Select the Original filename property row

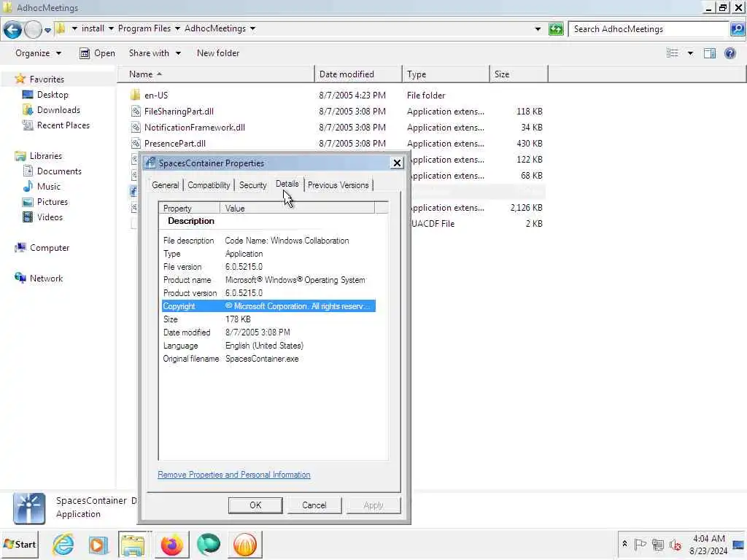point(268,359)
